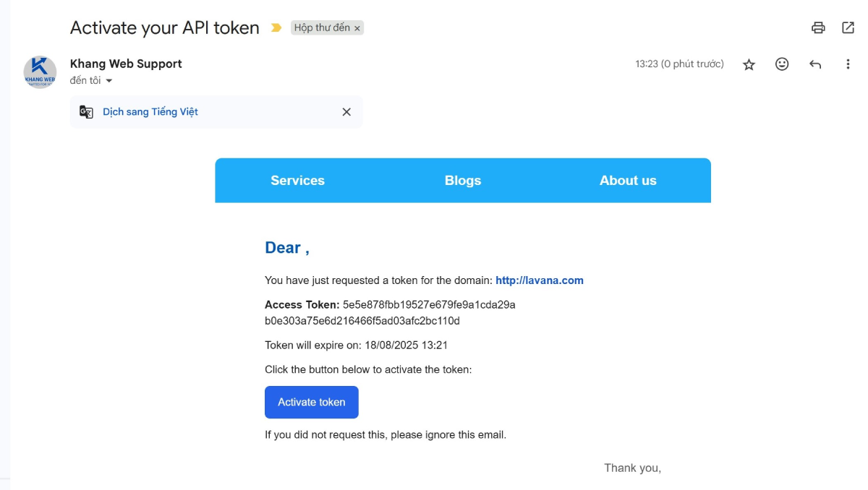The width and height of the screenshot is (868, 490).
Task: Click the timestamp 13:23 of the email
Action: pos(678,64)
